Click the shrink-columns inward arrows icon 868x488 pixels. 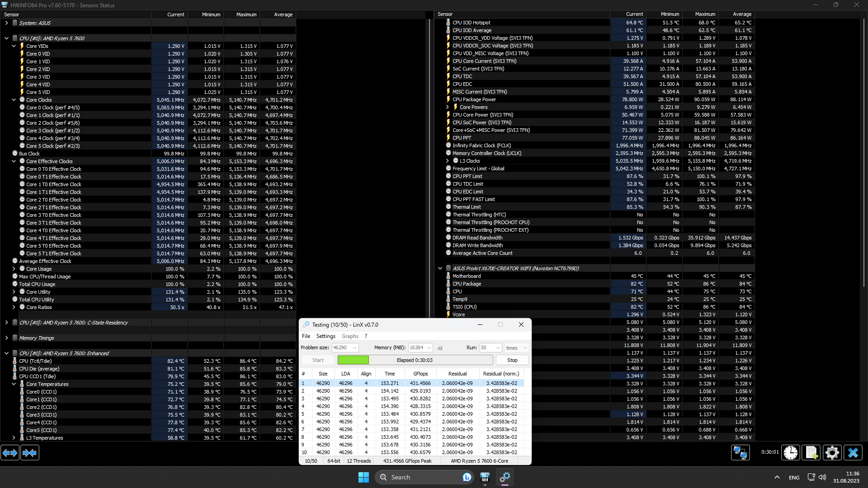click(30, 452)
